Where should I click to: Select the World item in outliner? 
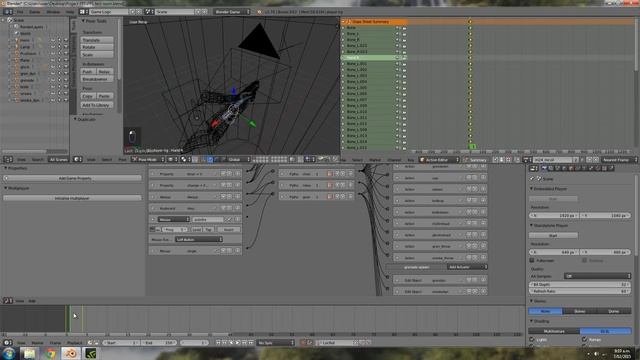pyautogui.click(x=25, y=33)
